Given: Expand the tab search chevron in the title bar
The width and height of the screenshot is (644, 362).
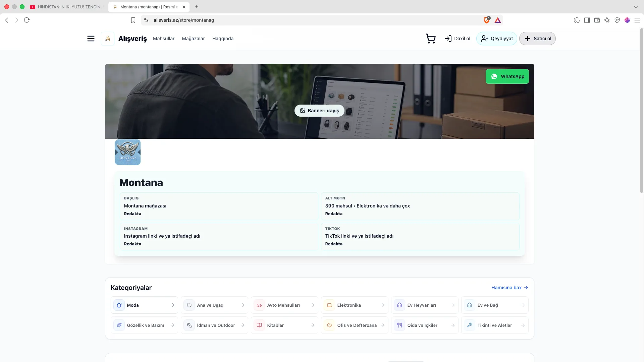Looking at the screenshot, I should click(636, 7).
